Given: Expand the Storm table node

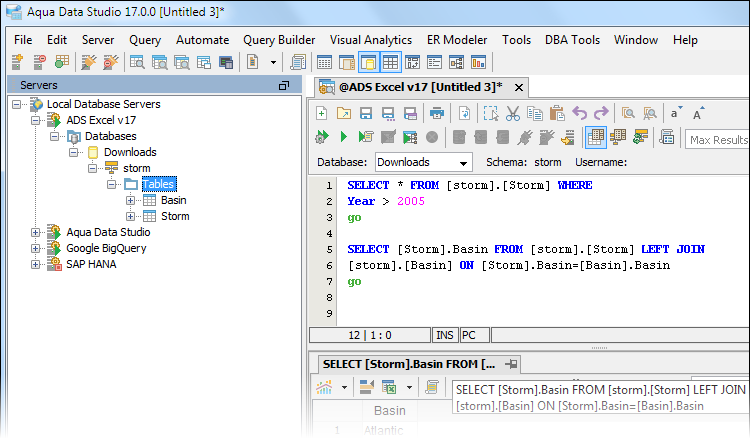Looking at the screenshot, I should [x=130, y=216].
